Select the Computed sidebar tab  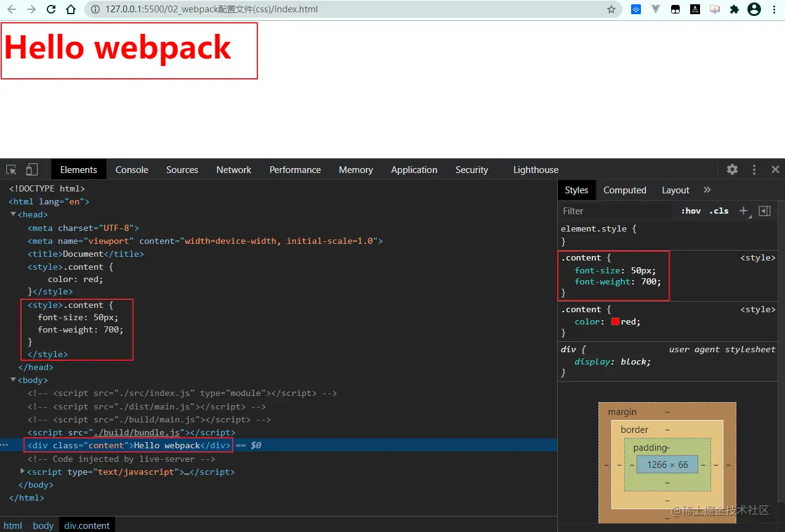(x=625, y=190)
